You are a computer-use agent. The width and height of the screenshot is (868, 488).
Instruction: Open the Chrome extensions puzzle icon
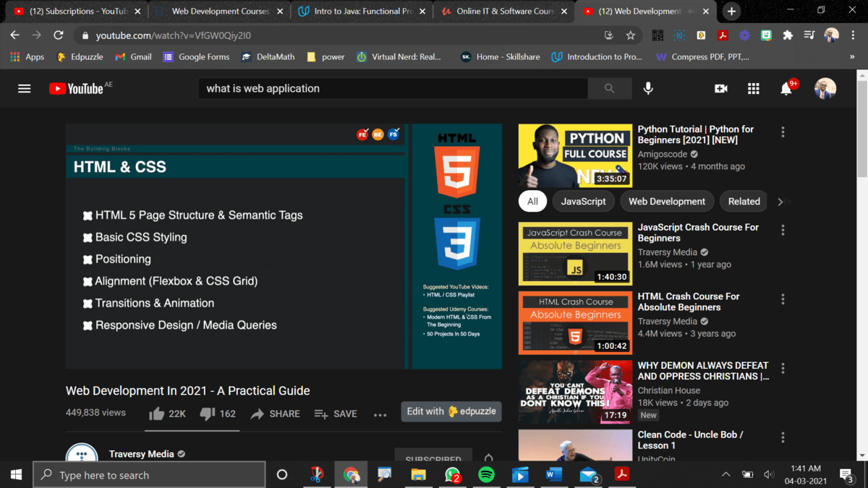tap(788, 35)
